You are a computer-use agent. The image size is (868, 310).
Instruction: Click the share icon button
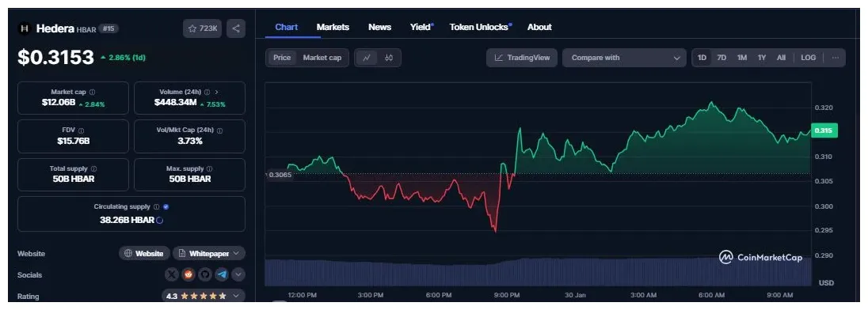click(236, 28)
